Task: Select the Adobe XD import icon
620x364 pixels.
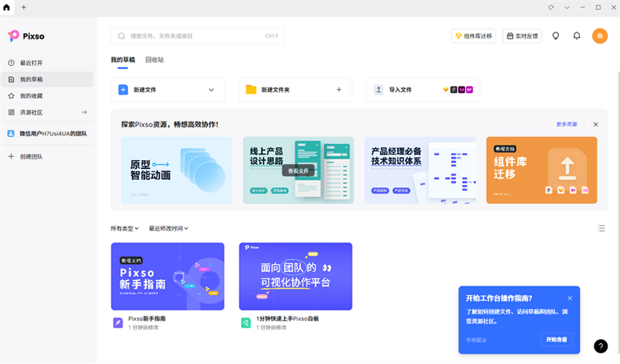Action: [461, 90]
